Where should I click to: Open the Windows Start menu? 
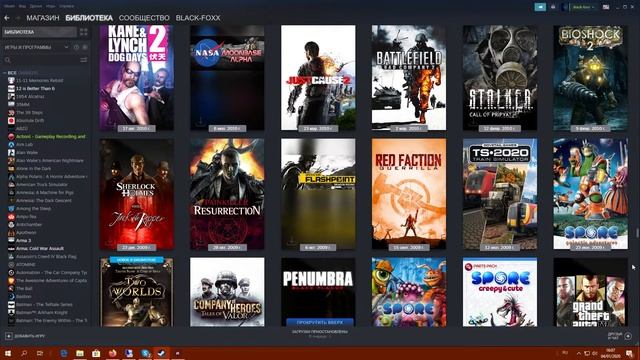(x=8, y=353)
